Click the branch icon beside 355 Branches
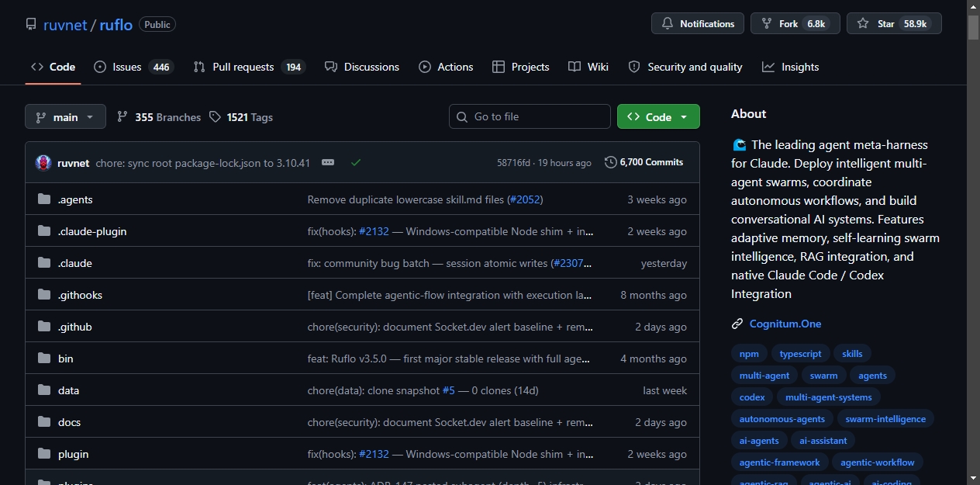 [x=122, y=116]
